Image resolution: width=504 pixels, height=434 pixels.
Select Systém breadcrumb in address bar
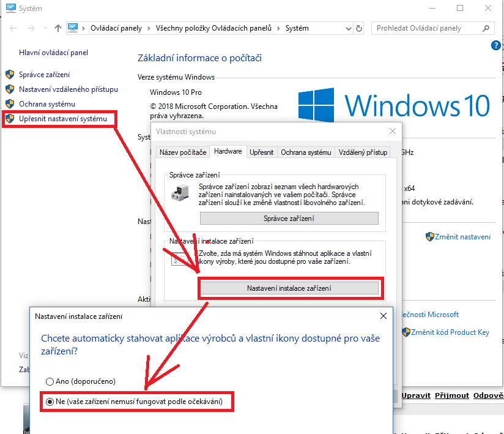tap(297, 28)
